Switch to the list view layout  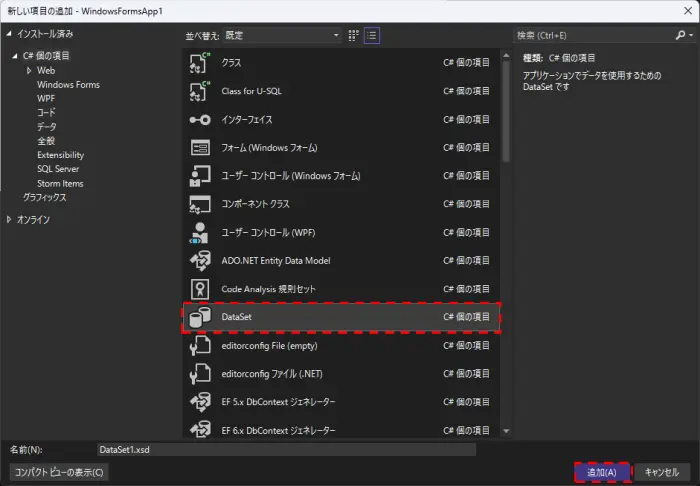tap(372, 35)
